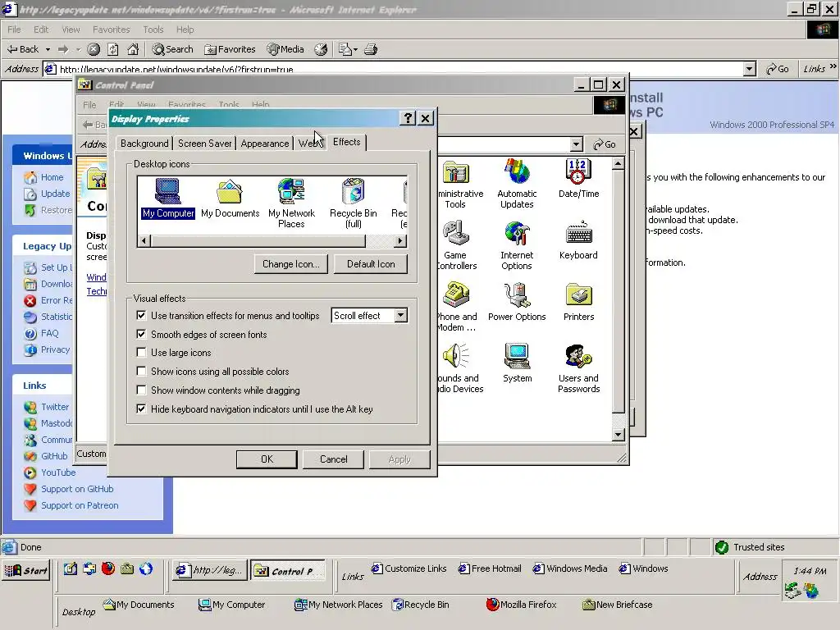Image resolution: width=840 pixels, height=630 pixels.
Task: Open Internet Explorer Tools menu
Action: click(153, 30)
